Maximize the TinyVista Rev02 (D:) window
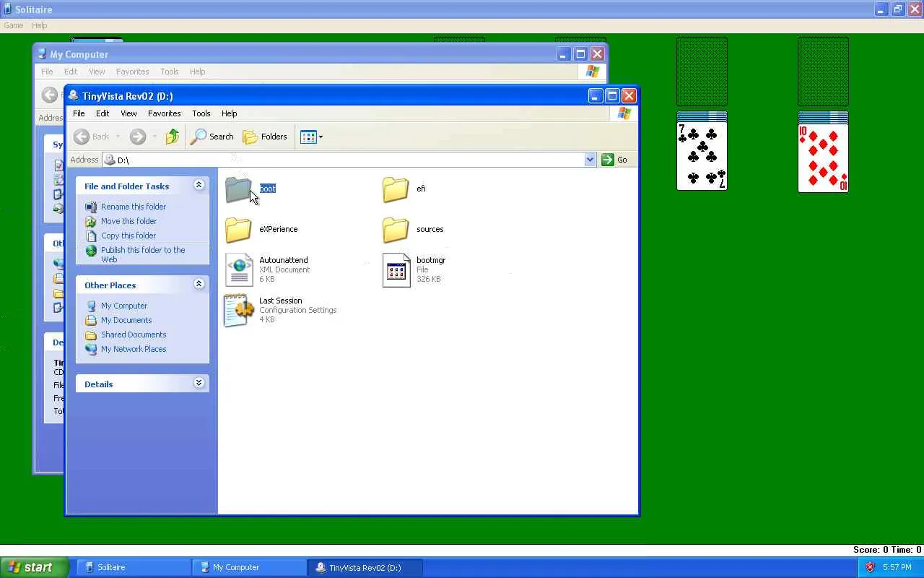924x578 pixels. 612,96
